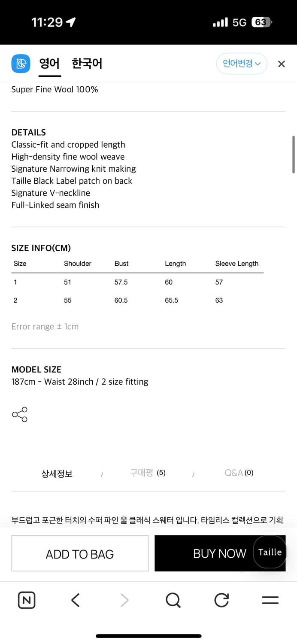Tap the forward arrow icon
Screen dimensions: 297x644
coord(124,600)
